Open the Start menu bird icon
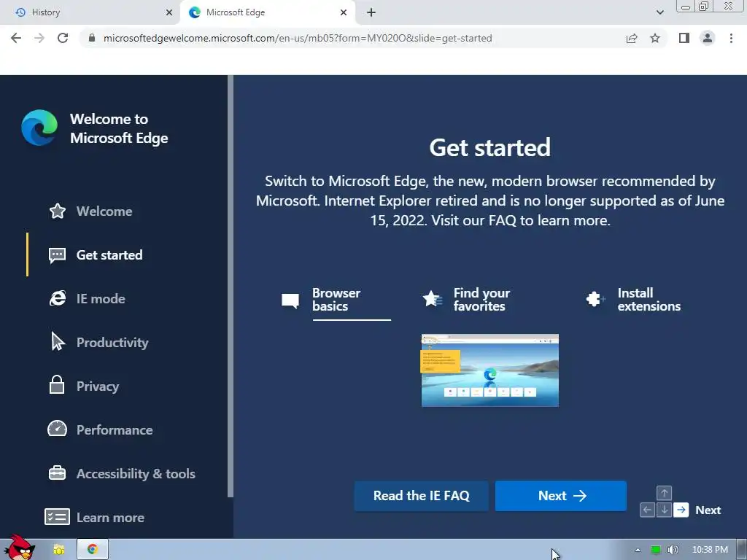 coord(19,548)
